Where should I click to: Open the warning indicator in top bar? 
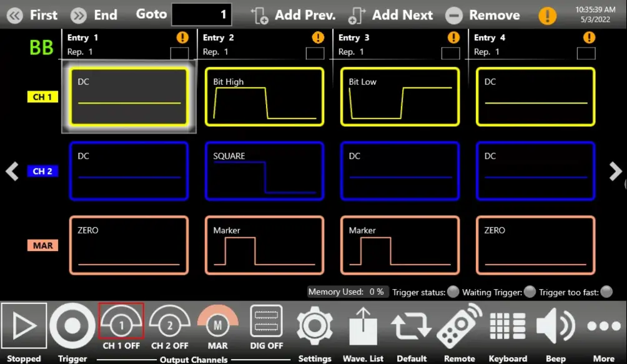[x=548, y=16]
